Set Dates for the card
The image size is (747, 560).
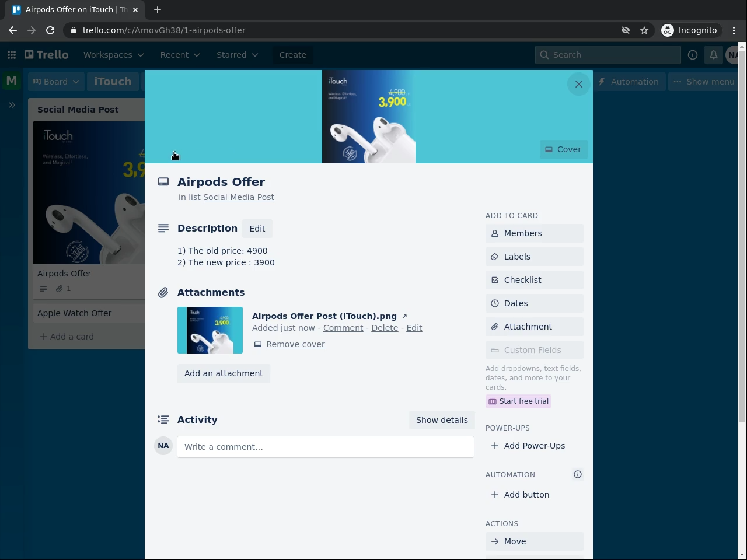535,303
